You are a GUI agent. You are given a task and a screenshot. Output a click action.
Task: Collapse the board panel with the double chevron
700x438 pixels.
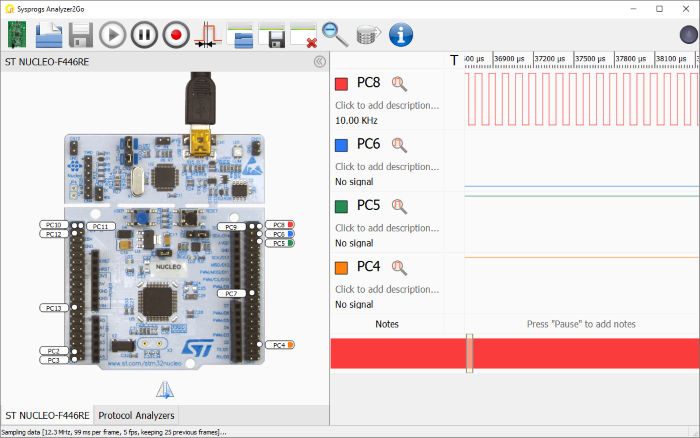(x=320, y=62)
